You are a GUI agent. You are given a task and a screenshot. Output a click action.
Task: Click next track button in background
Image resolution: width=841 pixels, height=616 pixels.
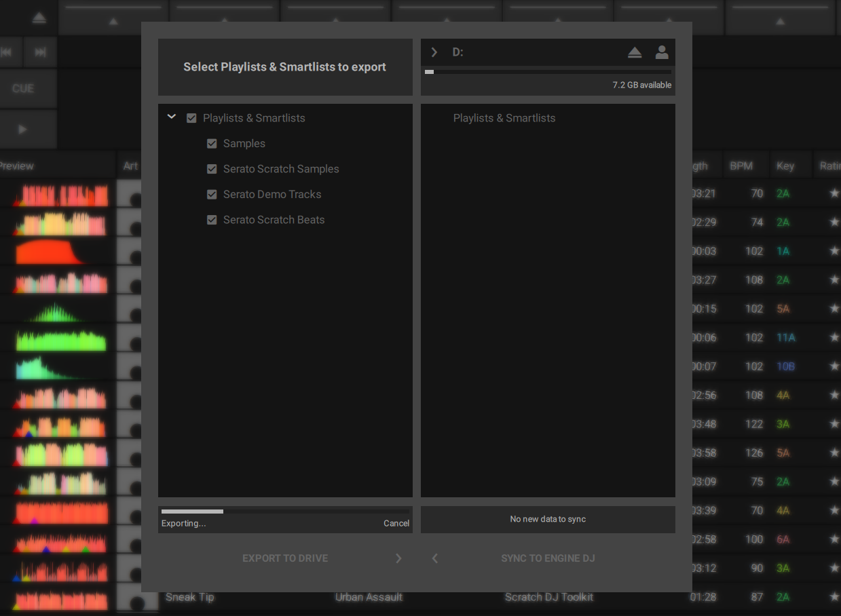(x=40, y=52)
